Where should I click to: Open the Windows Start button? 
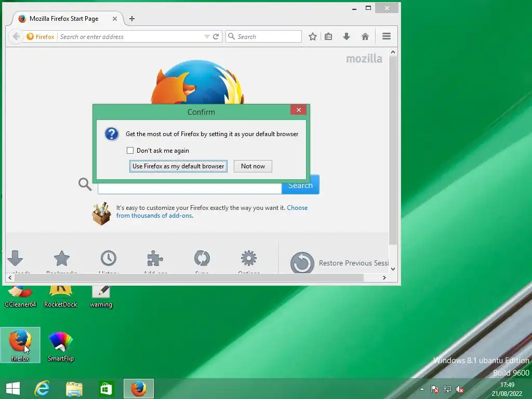(13, 389)
